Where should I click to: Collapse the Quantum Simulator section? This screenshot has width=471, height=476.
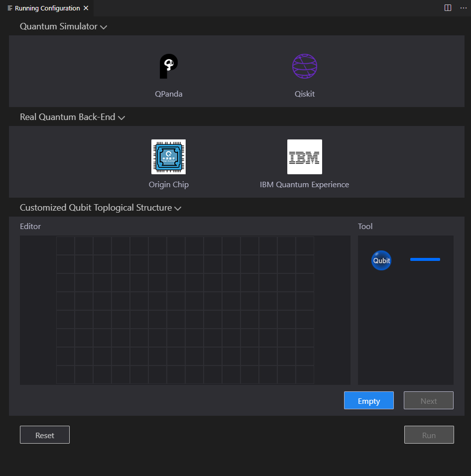coord(104,27)
